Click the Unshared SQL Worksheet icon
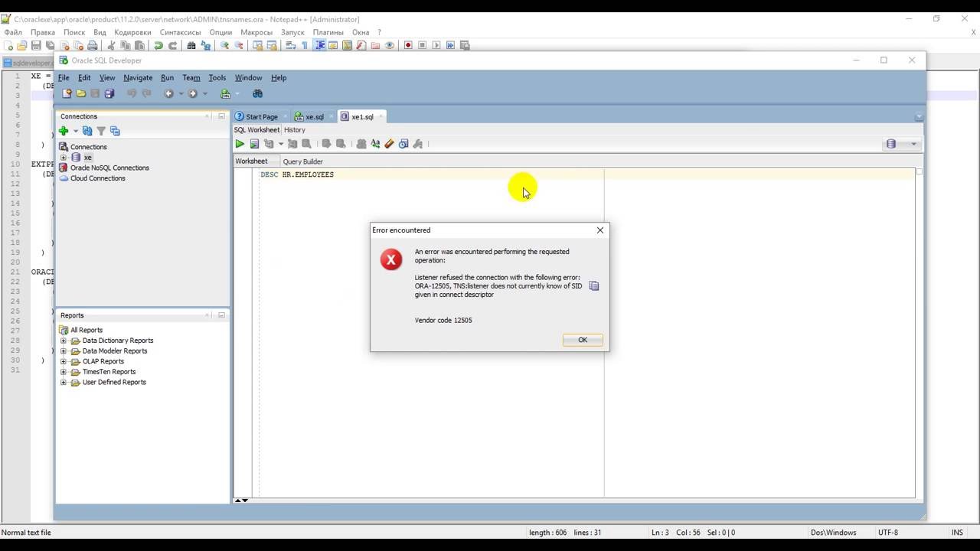 pyautogui.click(x=361, y=144)
